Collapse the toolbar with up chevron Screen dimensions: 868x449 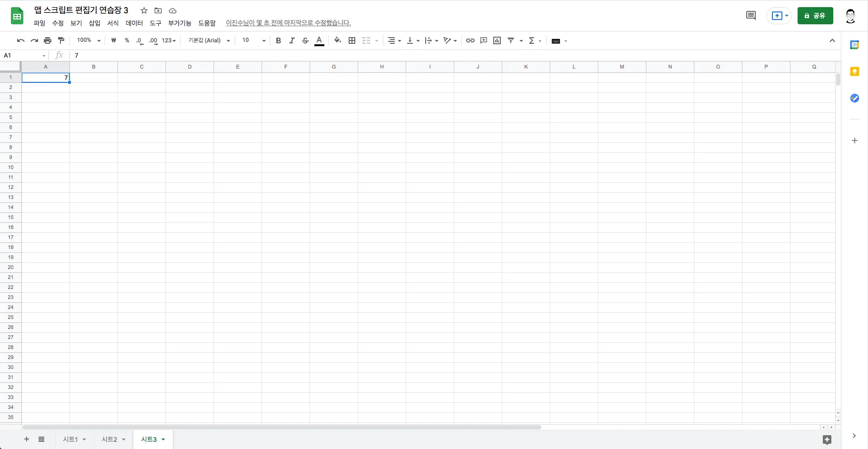pyautogui.click(x=832, y=40)
